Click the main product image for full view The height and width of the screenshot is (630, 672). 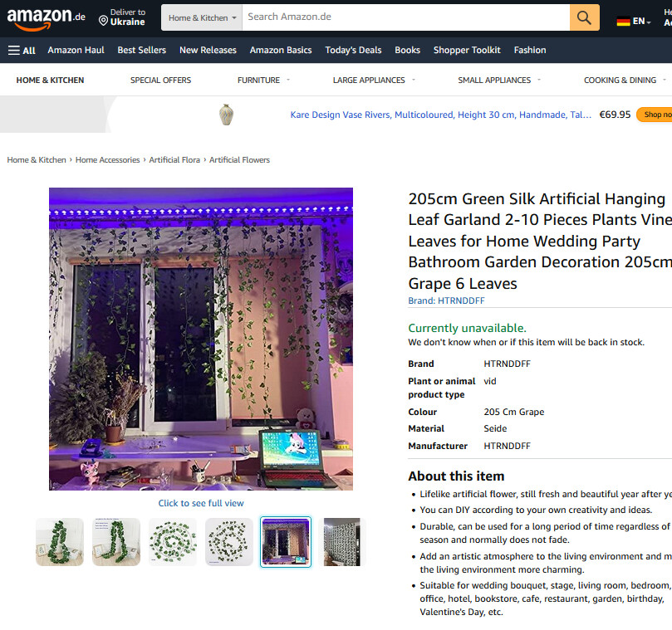(x=201, y=339)
